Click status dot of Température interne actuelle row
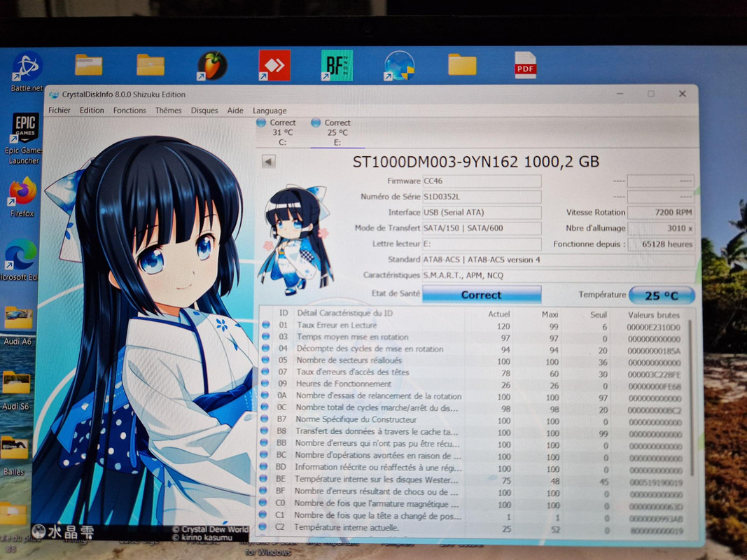Viewport: 747px width, 560px height. [x=262, y=527]
